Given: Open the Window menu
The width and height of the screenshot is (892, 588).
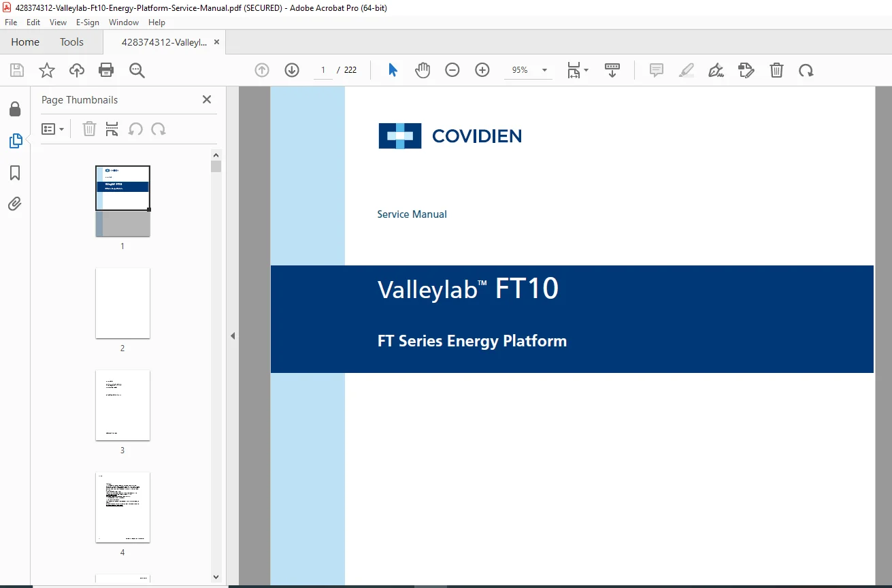Looking at the screenshot, I should coord(124,22).
